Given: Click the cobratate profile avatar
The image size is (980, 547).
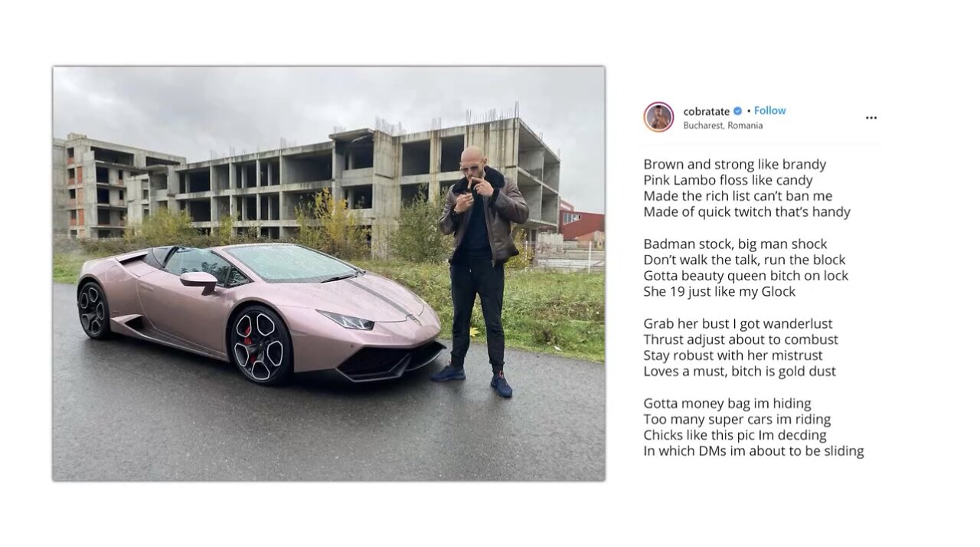Looking at the screenshot, I should [658, 117].
